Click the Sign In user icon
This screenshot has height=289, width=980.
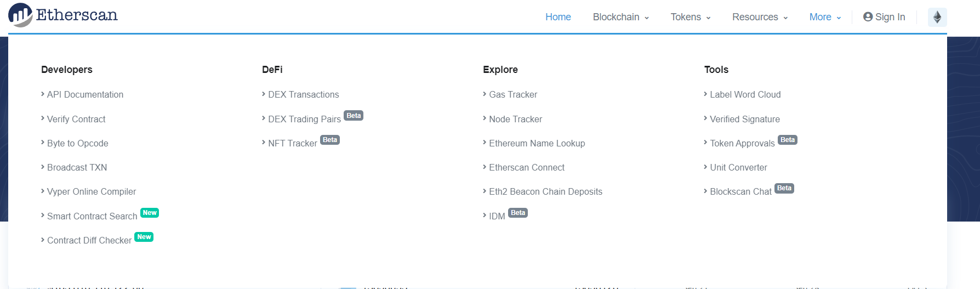pyautogui.click(x=868, y=17)
